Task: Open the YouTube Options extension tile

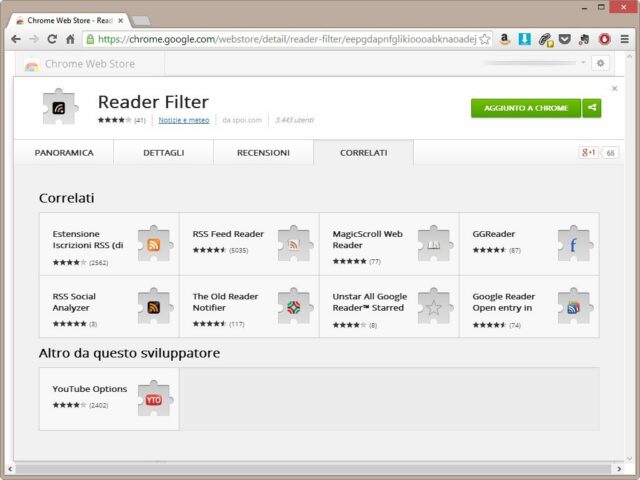Action: click(109, 397)
